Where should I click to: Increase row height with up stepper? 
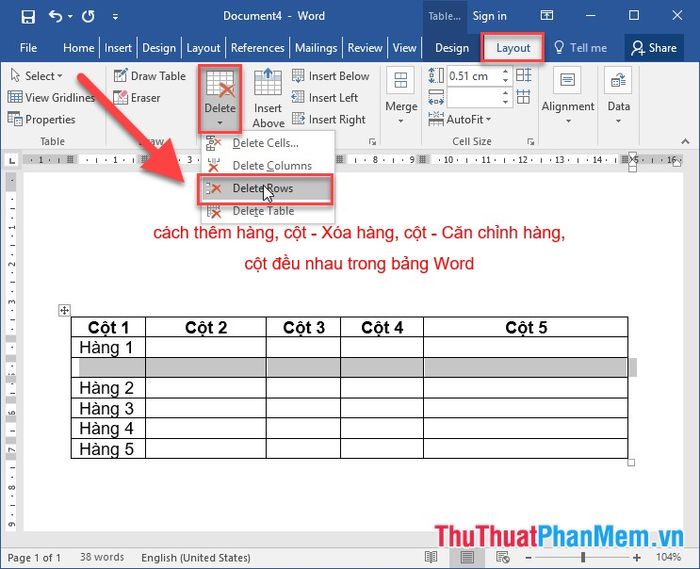(x=505, y=71)
